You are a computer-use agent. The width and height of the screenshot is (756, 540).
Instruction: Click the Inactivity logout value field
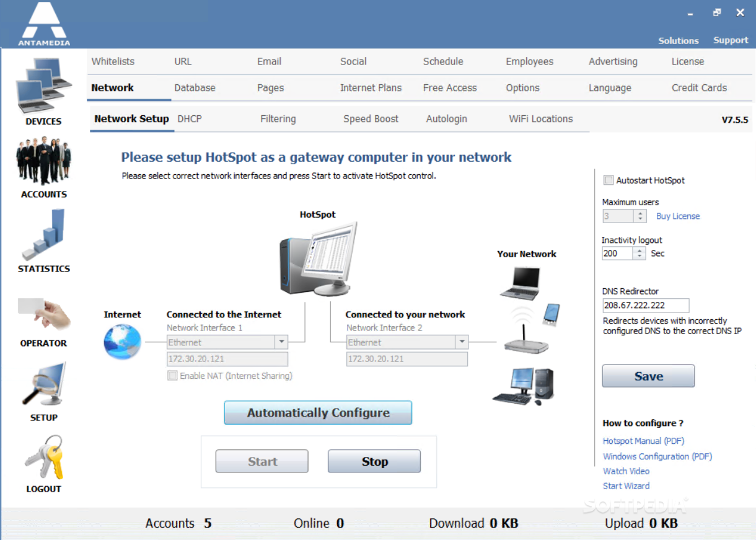tap(617, 254)
